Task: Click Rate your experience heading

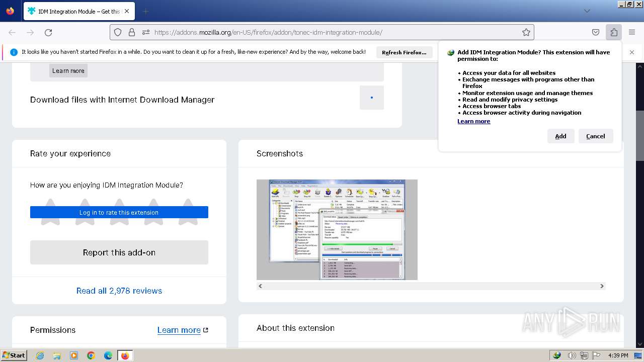Action: pos(70,153)
